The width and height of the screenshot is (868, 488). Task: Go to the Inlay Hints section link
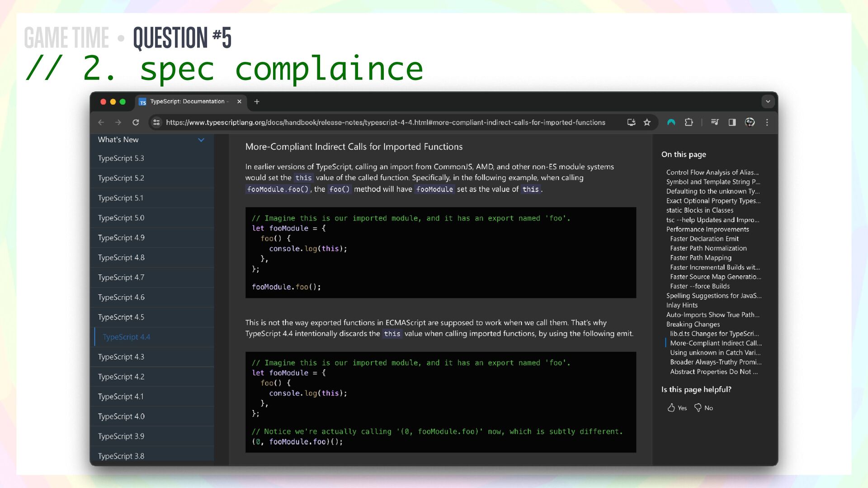[682, 305]
